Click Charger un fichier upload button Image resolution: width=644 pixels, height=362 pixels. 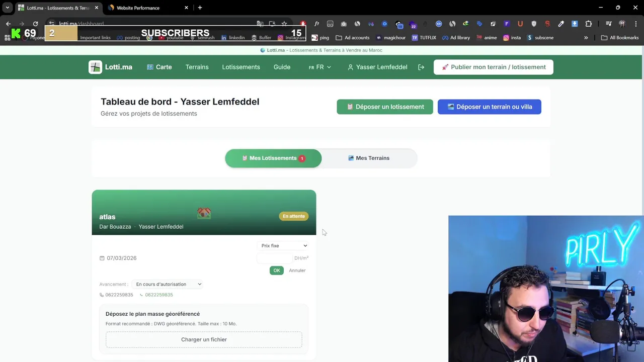(x=204, y=339)
